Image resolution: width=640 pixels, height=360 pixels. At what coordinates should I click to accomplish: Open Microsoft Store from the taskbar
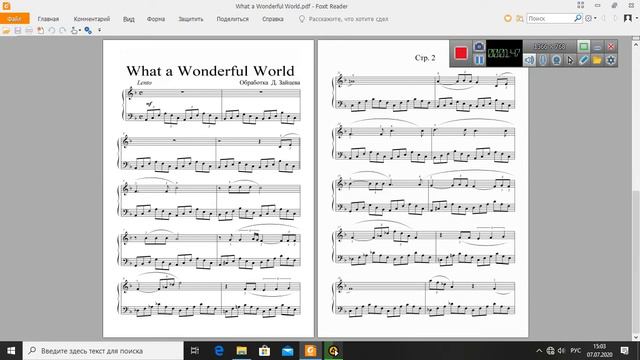point(264,351)
